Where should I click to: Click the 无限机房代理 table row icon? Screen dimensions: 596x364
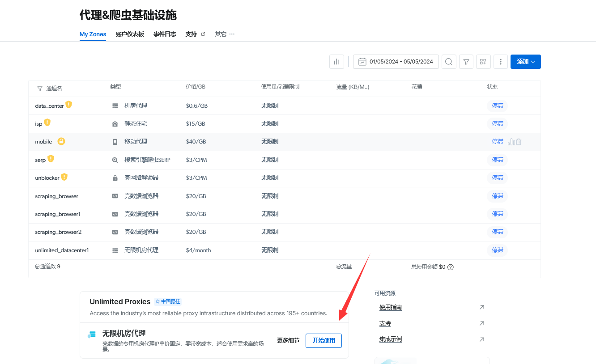click(x=115, y=250)
